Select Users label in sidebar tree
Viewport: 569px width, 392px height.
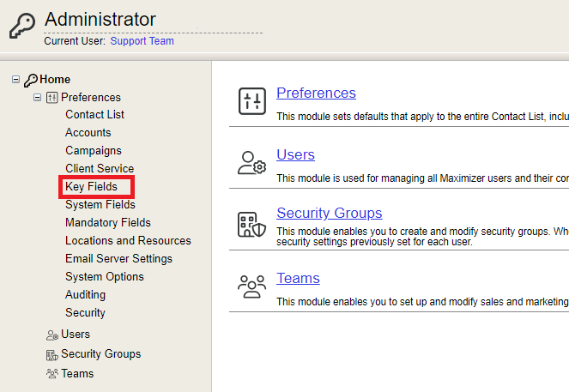click(76, 334)
